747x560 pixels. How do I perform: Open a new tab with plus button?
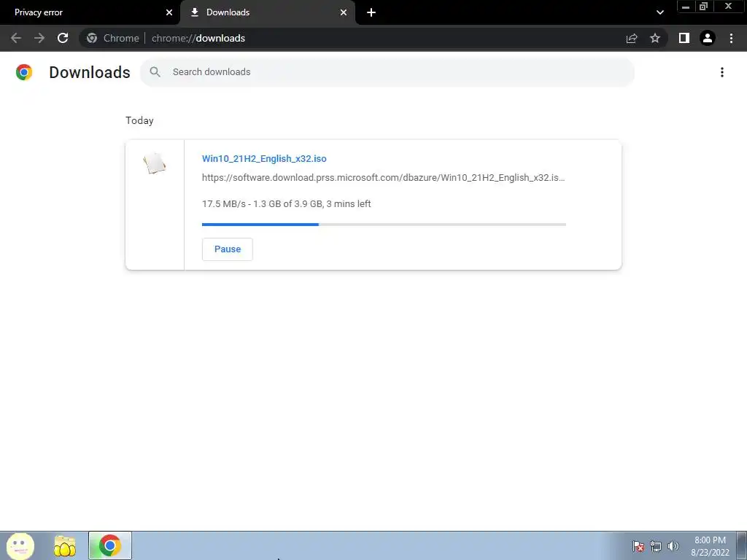(x=371, y=12)
